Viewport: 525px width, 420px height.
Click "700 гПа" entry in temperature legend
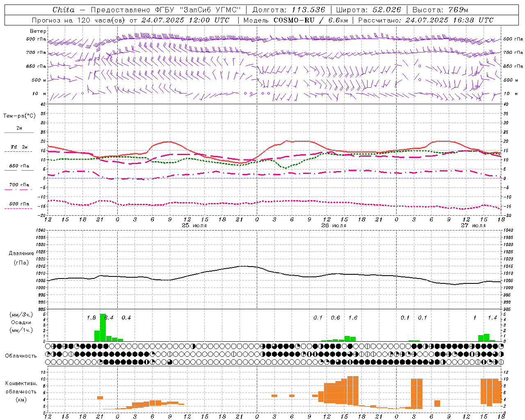pos(19,185)
